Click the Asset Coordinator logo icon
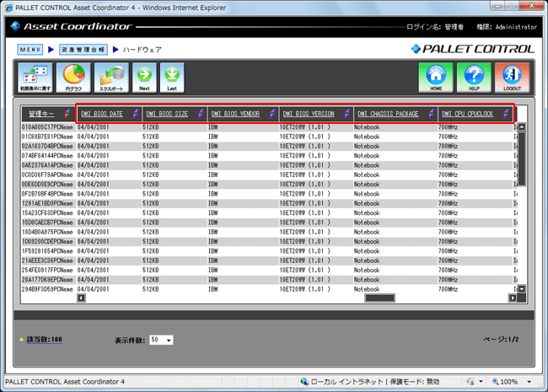Viewport: 548px width, 392px height. [x=15, y=26]
